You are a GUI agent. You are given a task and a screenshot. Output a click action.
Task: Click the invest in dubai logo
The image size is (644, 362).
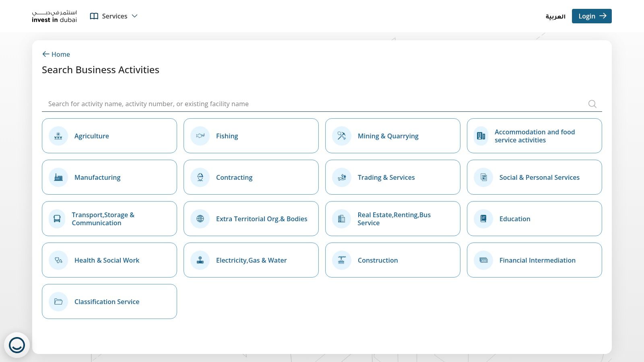54,16
